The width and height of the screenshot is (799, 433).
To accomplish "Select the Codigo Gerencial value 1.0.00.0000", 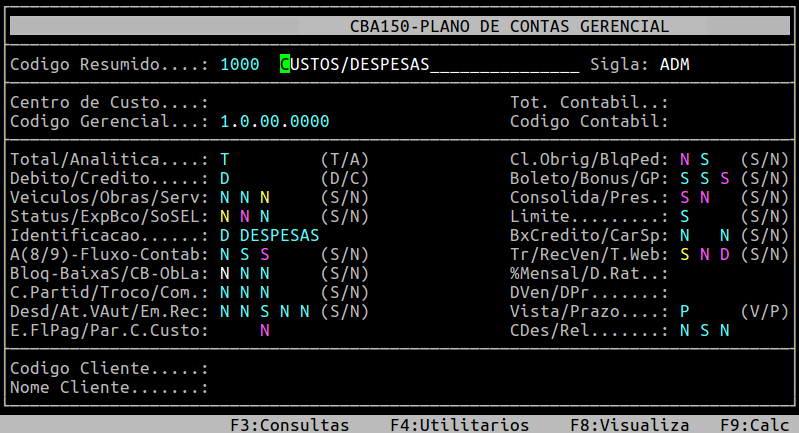I will click(274, 122).
